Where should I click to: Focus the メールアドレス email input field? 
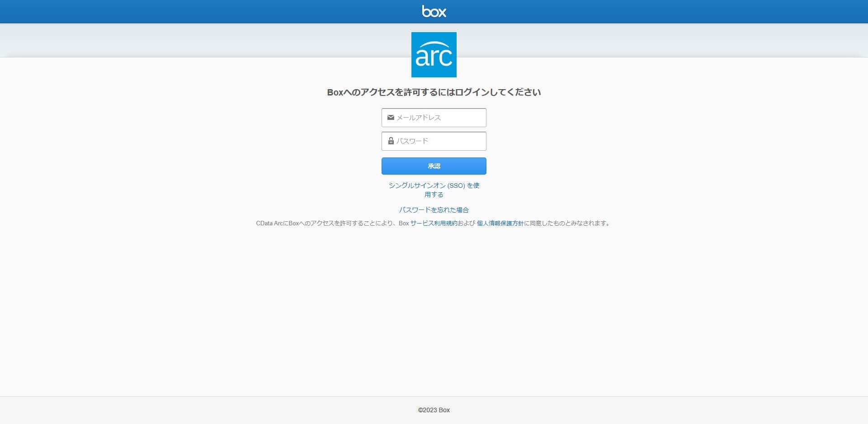point(434,118)
